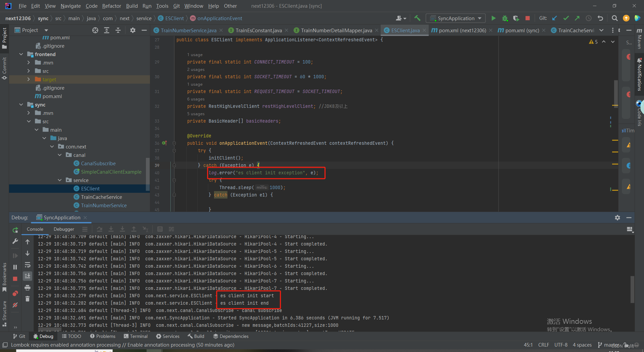644x352 pixels.
Task: Open Notifications sidebar panel
Action: [639, 75]
